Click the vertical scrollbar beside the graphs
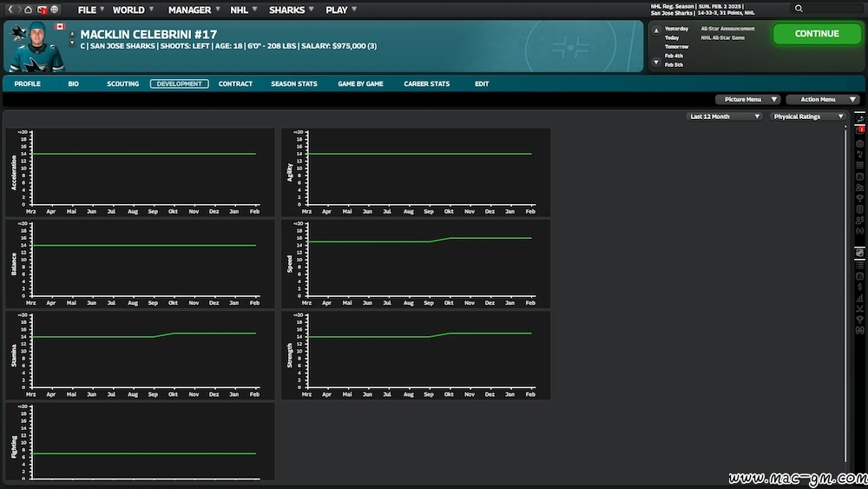The image size is (868, 489). tap(845, 294)
